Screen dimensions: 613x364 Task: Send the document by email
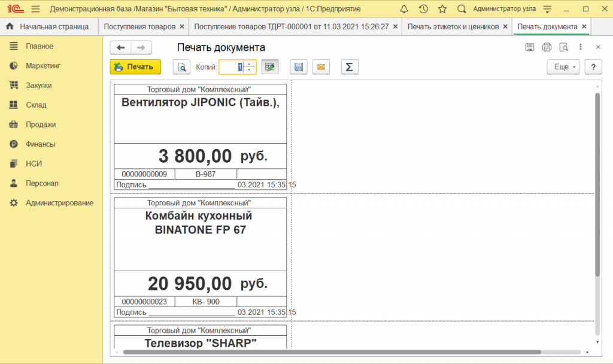pos(321,67)
